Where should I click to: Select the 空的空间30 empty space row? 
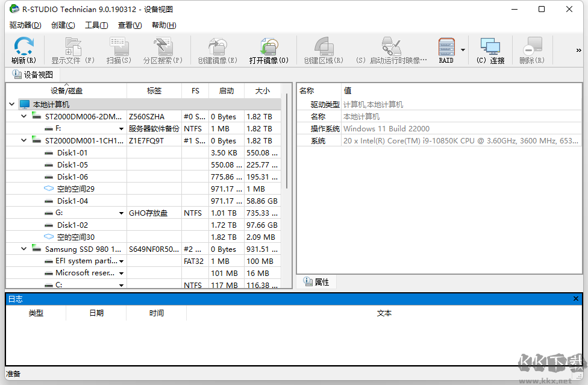click(143, 237)
